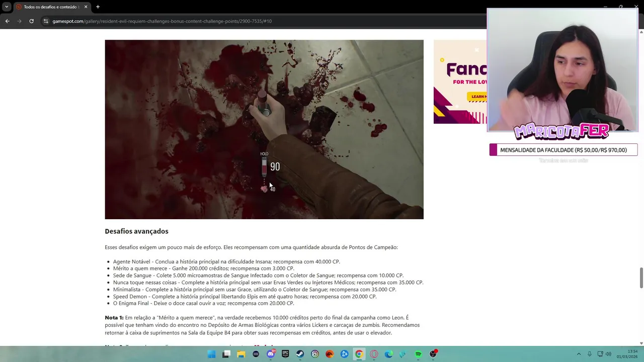Reload the GameSpot page
644x362 pixels.
click(x=31, y=21)
